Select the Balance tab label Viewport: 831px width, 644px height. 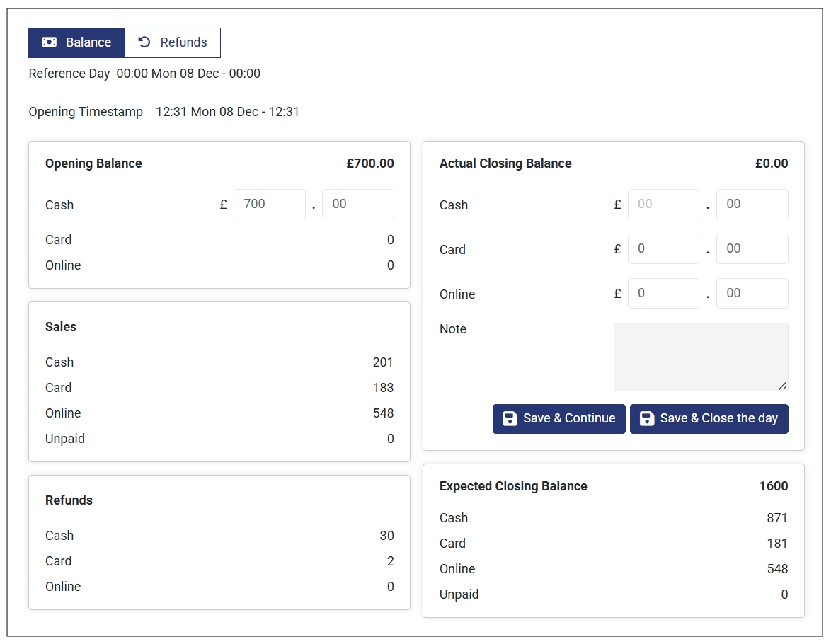coord(88,42)
